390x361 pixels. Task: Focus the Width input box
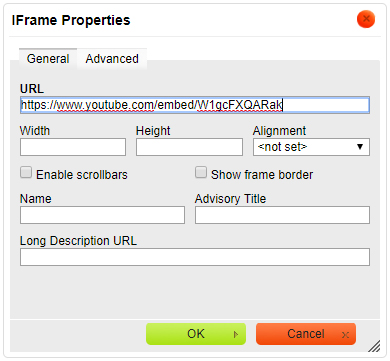(73, 147)
